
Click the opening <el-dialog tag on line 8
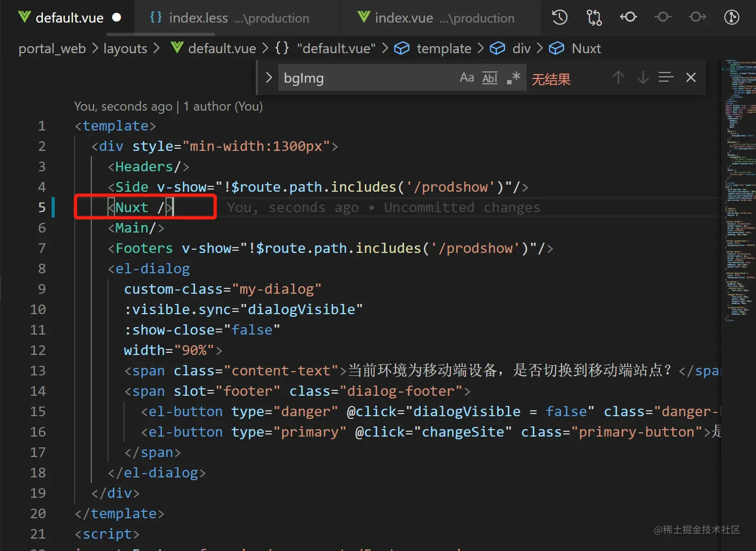[149, 269]
